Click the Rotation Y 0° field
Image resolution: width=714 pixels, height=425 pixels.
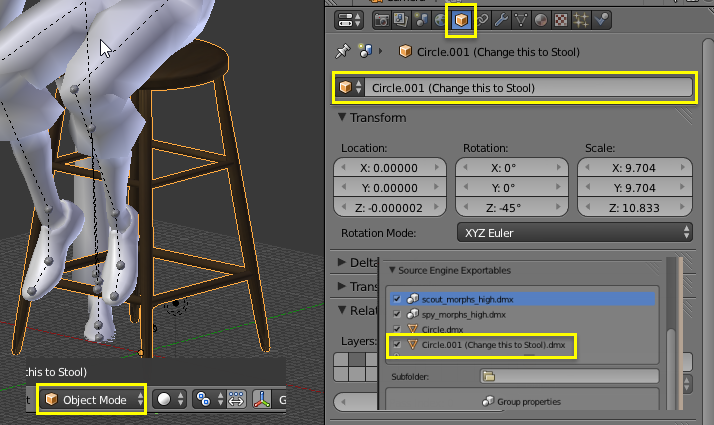pos(512,188)
